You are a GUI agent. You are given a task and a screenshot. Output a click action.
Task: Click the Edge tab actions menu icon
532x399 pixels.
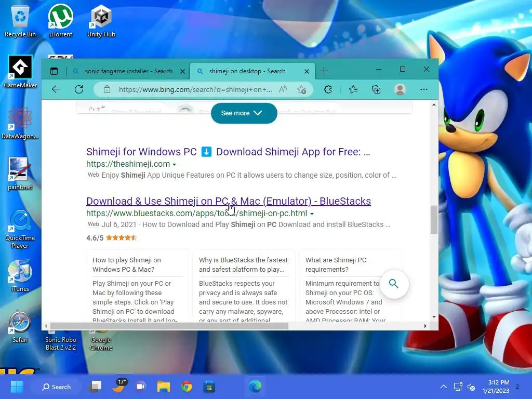[x=54, y=71]
